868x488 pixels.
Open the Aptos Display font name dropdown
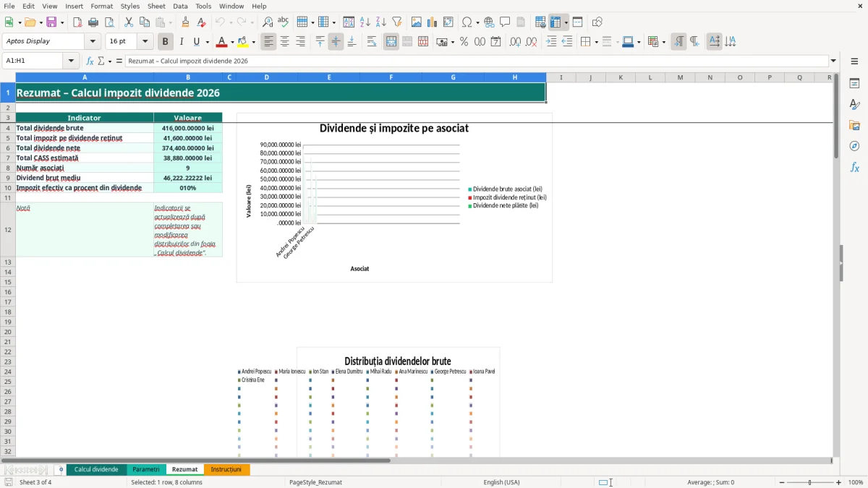click(x=93, y=42)
